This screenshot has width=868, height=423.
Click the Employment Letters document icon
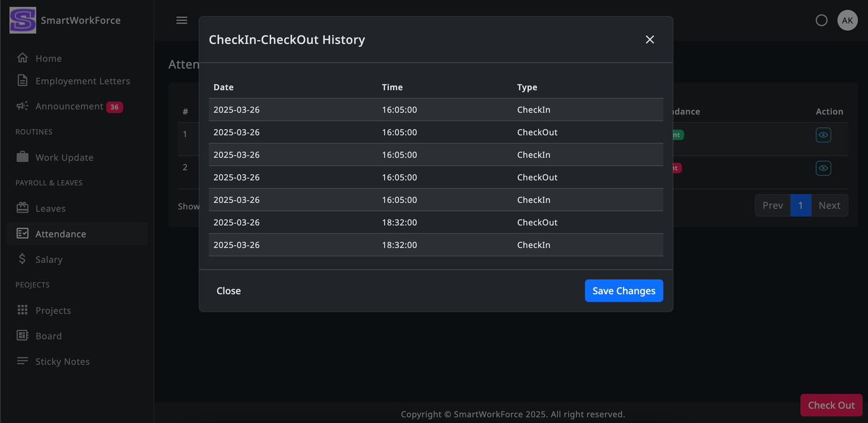[22, 81]
